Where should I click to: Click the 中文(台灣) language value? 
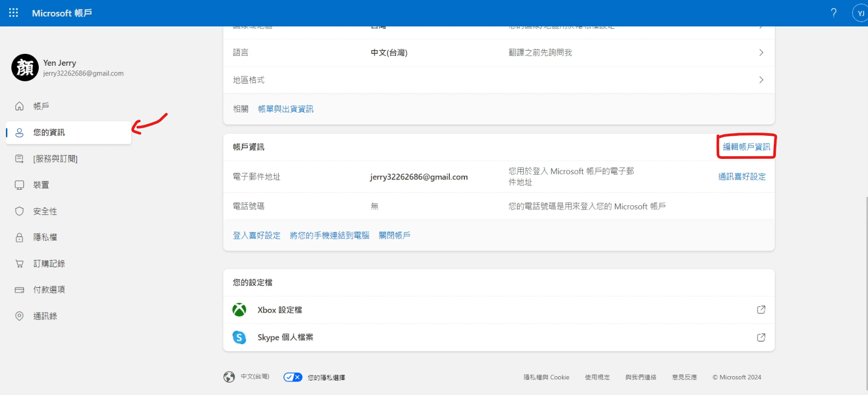coord(389,52)
